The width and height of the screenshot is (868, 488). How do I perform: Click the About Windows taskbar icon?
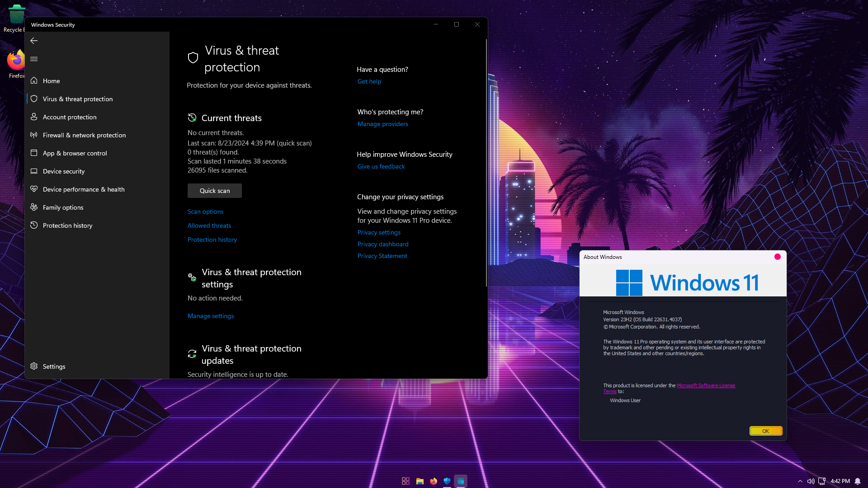point(461,481)
